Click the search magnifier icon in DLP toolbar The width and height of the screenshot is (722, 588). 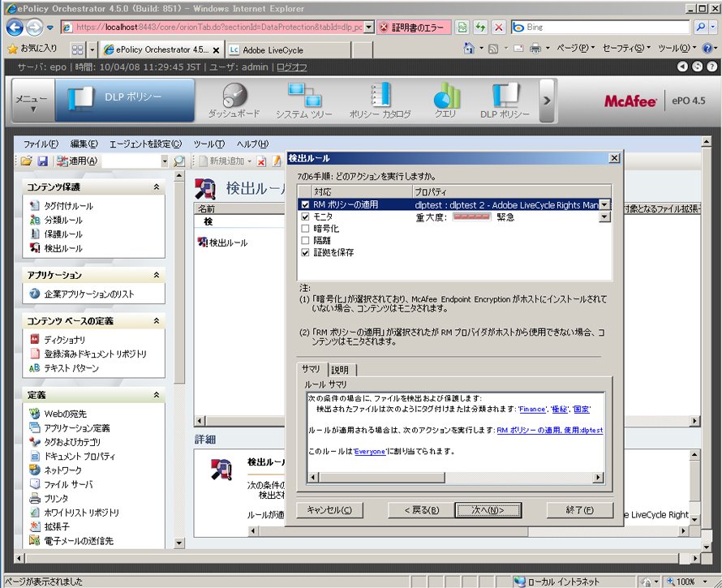coord(179,161)
